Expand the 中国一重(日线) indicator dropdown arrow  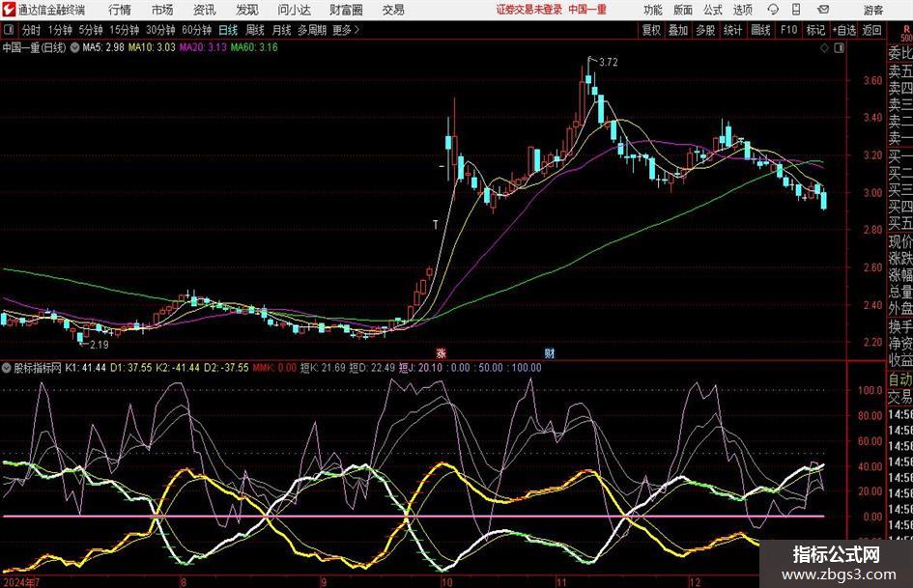[74, 47]
